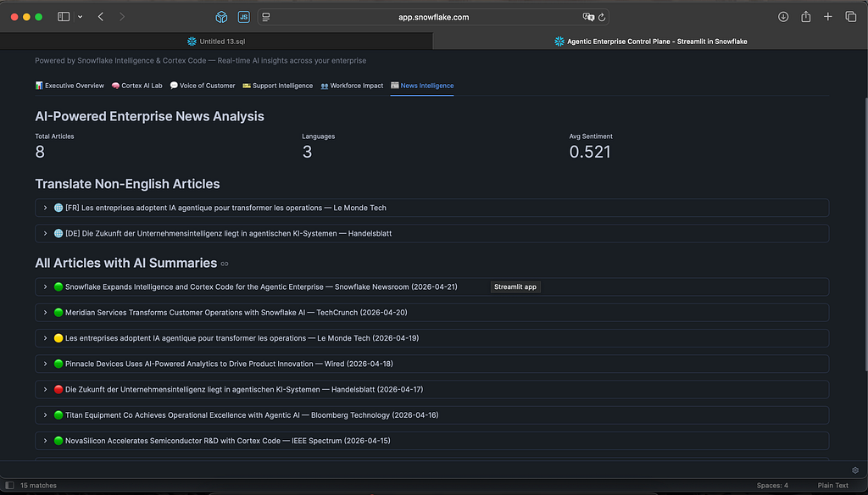This screenshot has height=495, width=868.
Task: Click the yellow dot on the Le Monde Tech summary
Action: click(58, 337)
